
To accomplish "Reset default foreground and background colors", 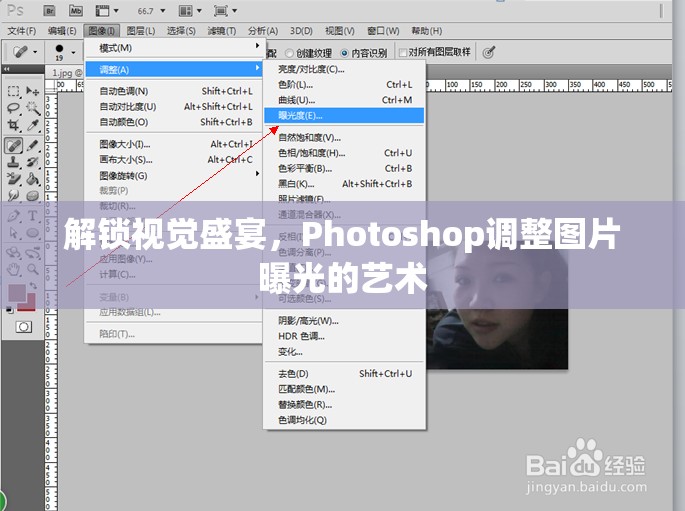I will [10, 310].
